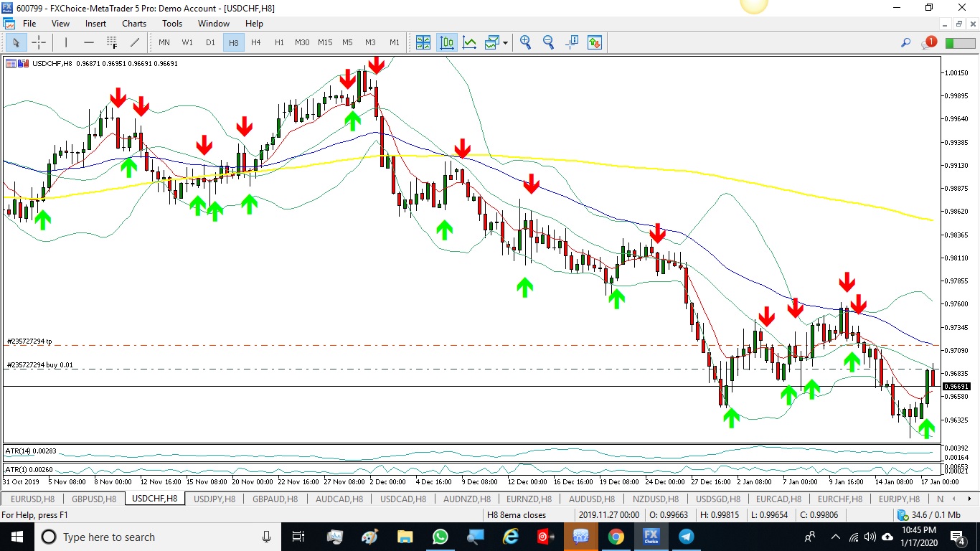
Task: Choose the Fibonacci retracement tool
Action: click(111, 42)
